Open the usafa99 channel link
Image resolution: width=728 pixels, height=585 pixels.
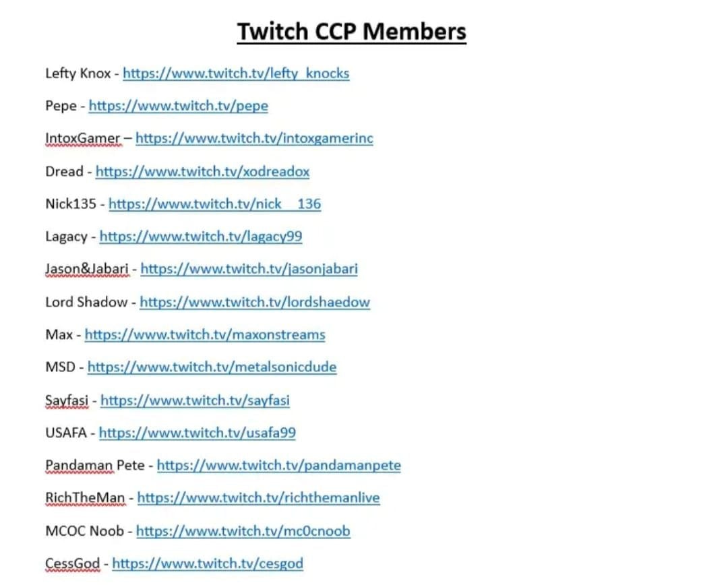pos(198,433)
